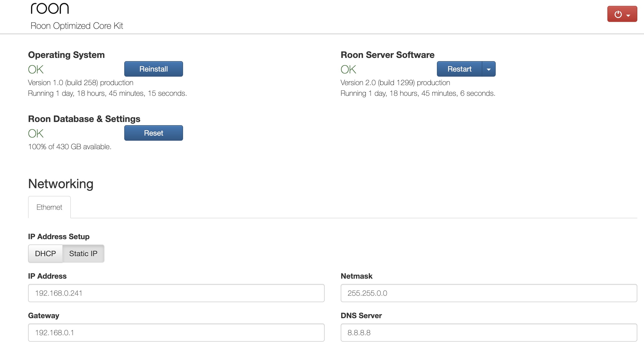This screenshot has height=363, width=644.
Task: Open the red power menu button
Action: tap(622, 14)
